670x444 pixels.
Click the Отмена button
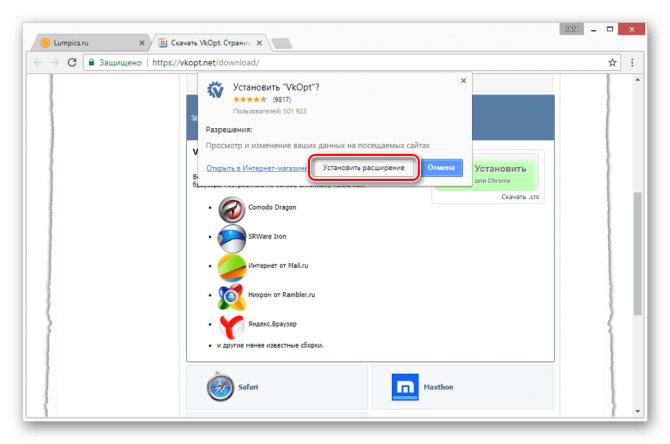(x=441, y=168)
